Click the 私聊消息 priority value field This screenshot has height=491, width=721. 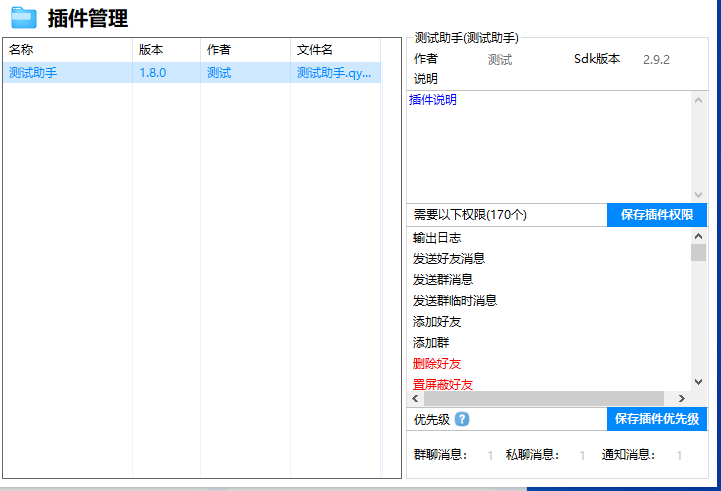click(x=582, y=456)
